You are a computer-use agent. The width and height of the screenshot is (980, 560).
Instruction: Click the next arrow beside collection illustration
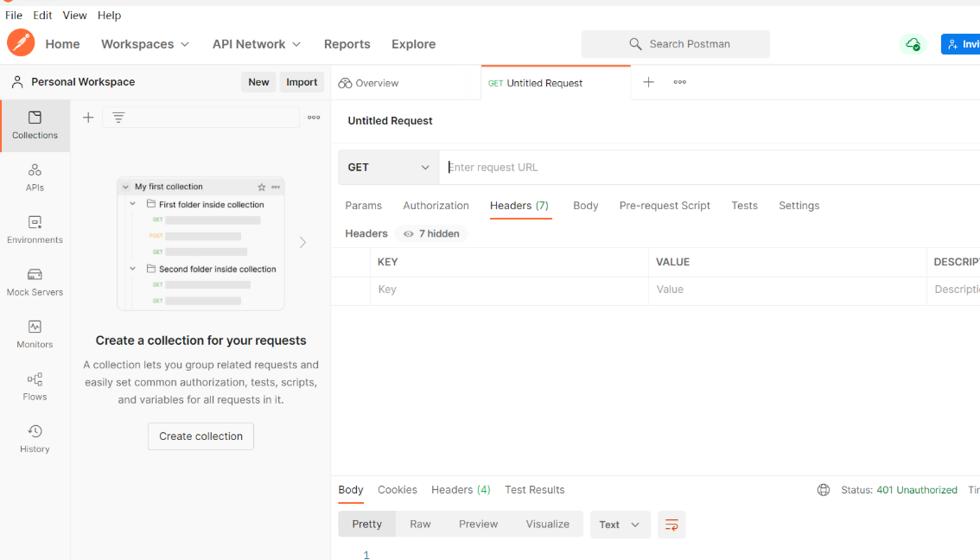click(x=302, y=243)
